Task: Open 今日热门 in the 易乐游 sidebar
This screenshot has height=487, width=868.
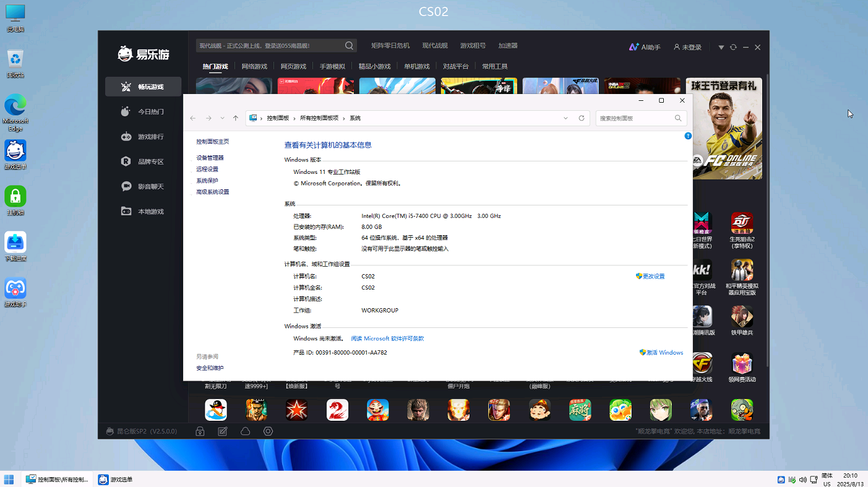Action: click(x=143, y=112)
